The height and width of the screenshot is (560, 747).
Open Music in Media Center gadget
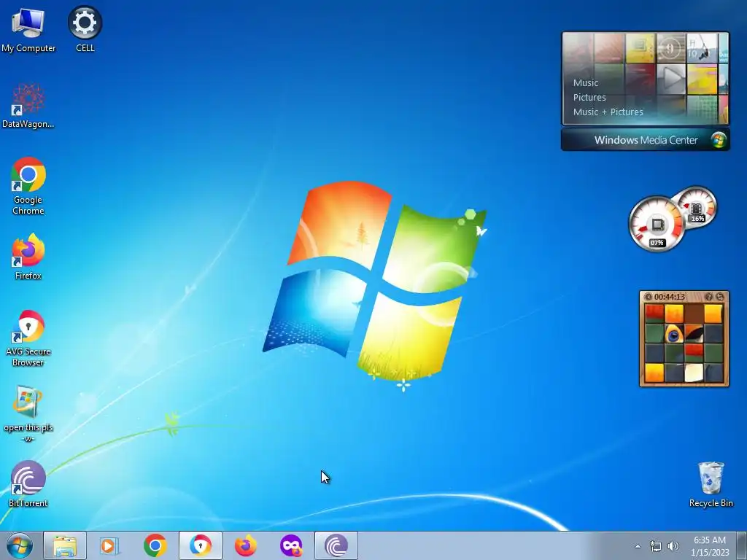point(586,82)
